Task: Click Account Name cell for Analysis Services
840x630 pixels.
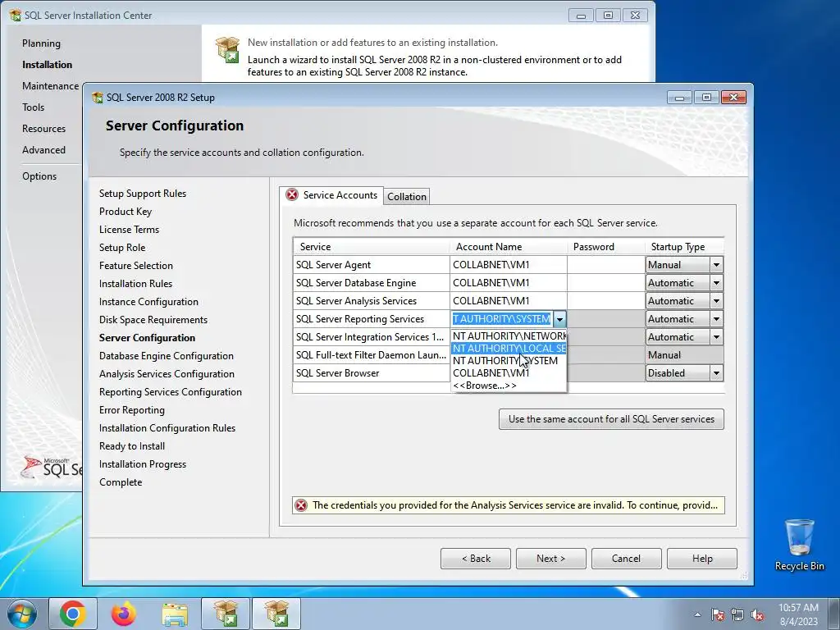Action: tap(509, 301)
